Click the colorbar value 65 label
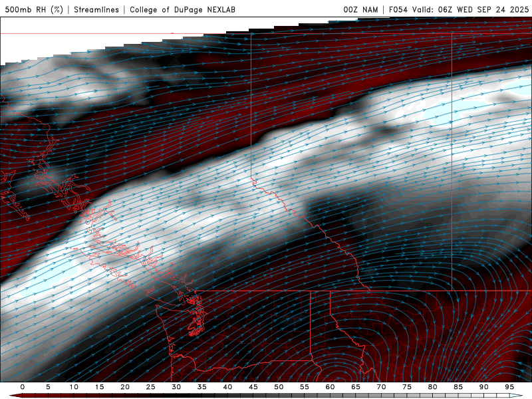This screenshot has width=532, height=399. pos(356,387)
